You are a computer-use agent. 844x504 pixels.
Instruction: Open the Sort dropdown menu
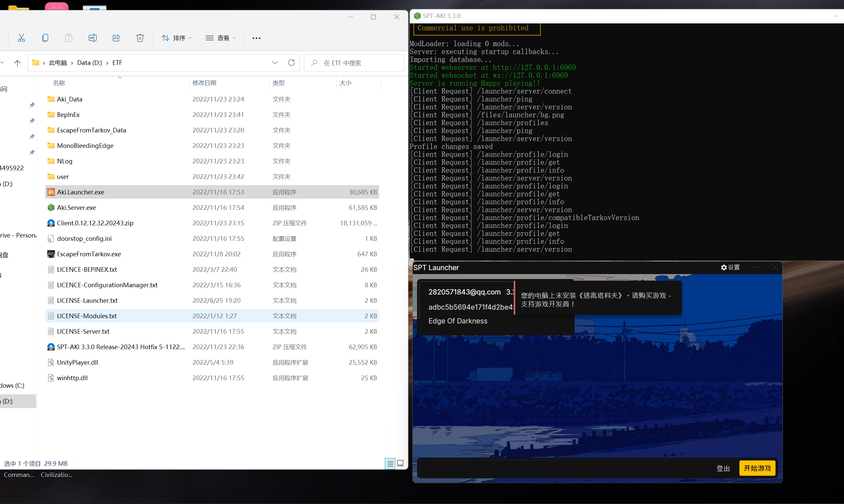tap(176, 38)
